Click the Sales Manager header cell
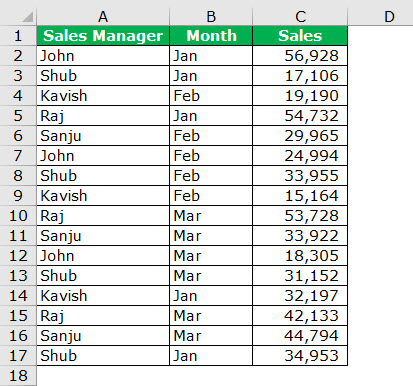 pos(103,36)
